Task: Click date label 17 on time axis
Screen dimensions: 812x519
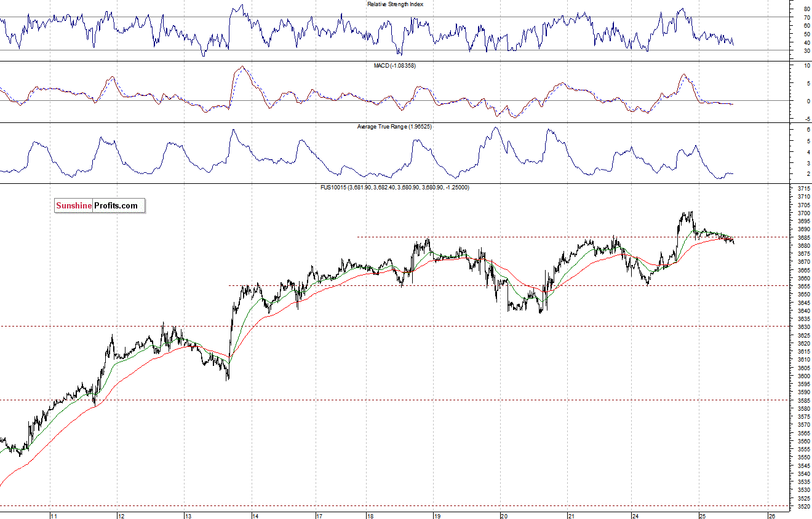Action: coord(319,516)
